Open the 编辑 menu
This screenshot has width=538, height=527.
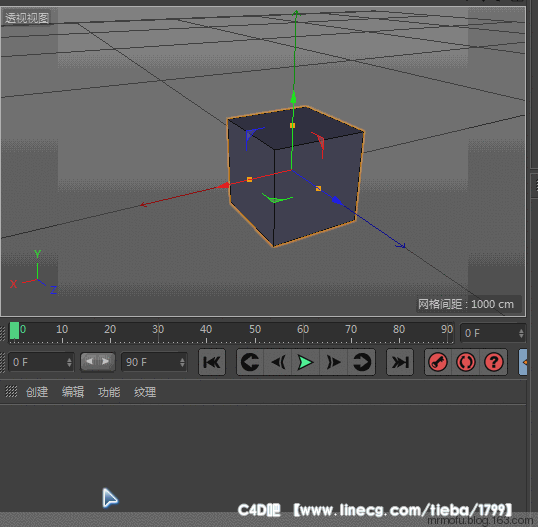(73, 392)
